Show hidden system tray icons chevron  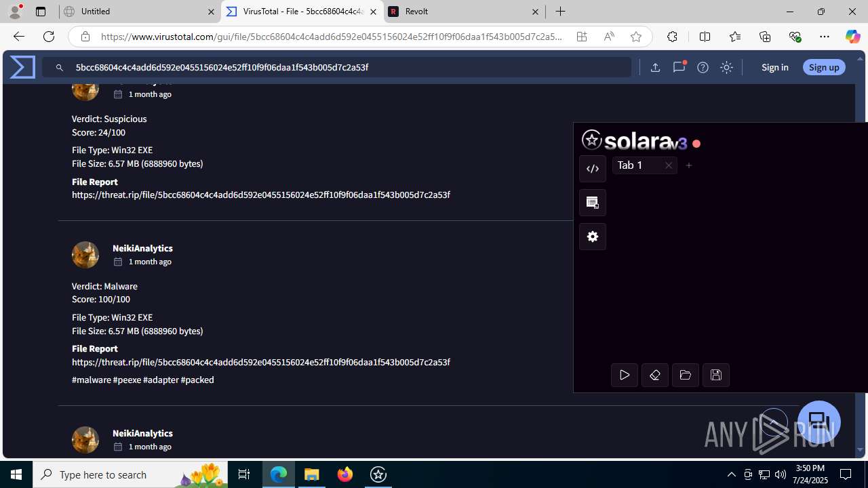[x=731, y=474]
